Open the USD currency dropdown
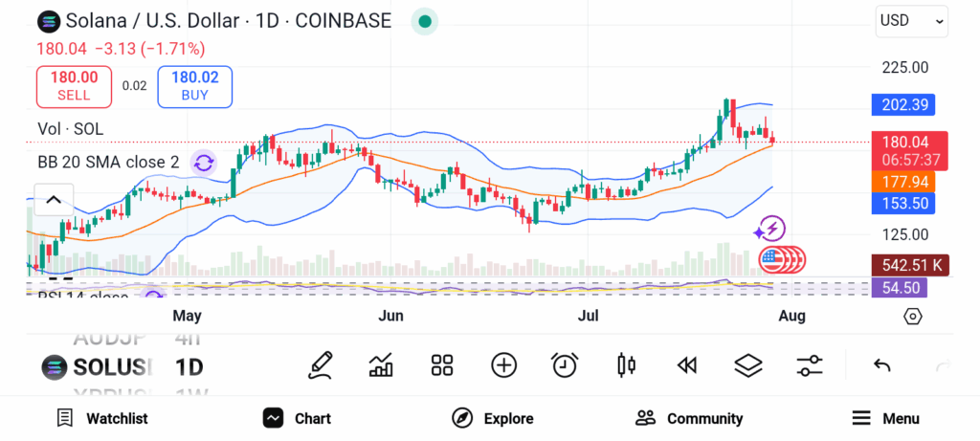980x441 pixels. (912, 20)
